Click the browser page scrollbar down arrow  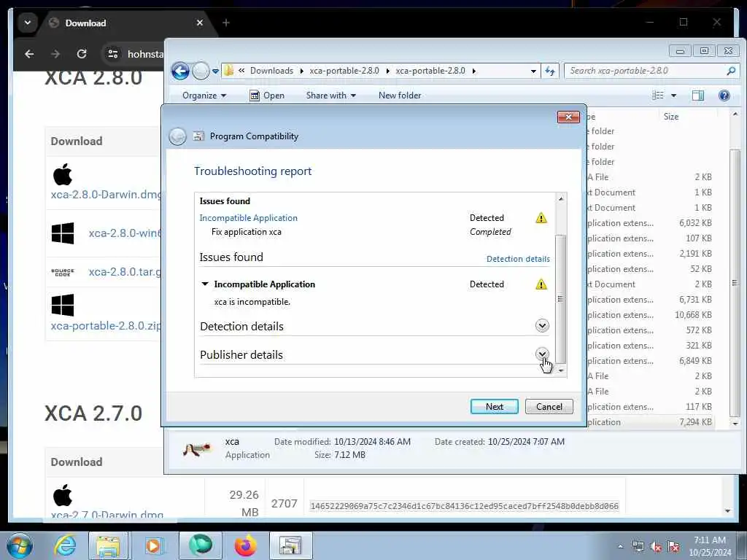(727, 511)
